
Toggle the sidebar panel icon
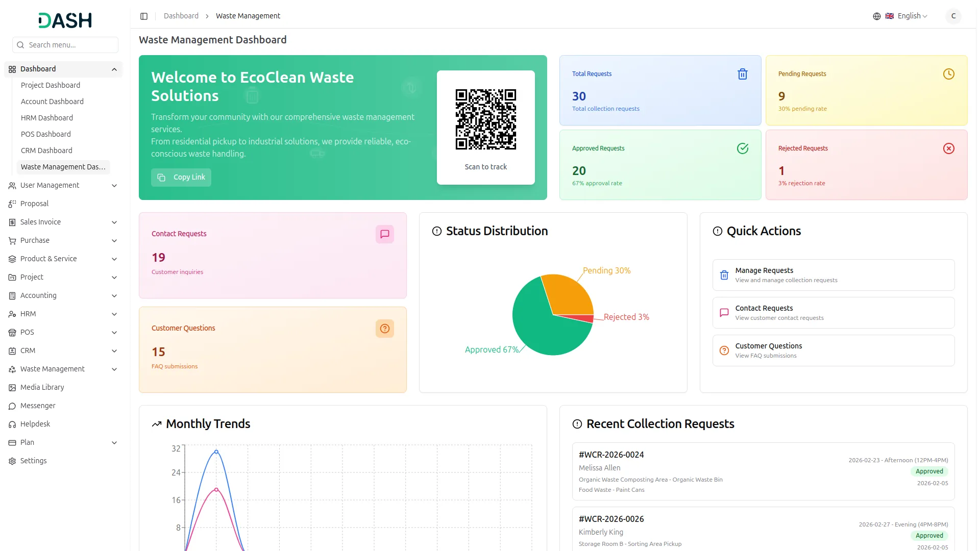click(144, 16)
